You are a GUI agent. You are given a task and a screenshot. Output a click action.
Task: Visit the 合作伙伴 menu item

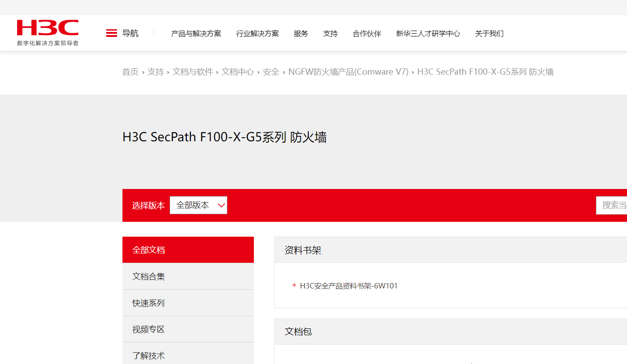(x=367, y=34)
